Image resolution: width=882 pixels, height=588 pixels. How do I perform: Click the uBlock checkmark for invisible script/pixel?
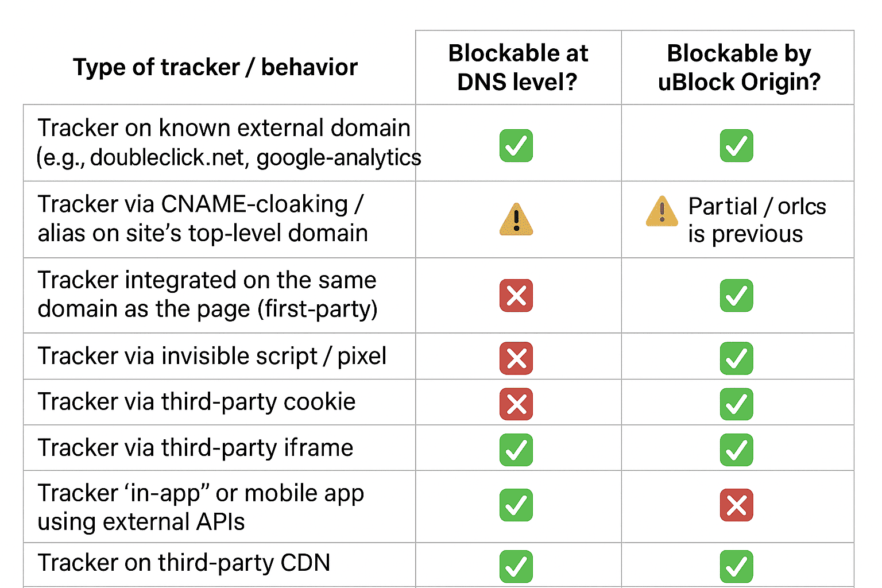coord(736,358)
